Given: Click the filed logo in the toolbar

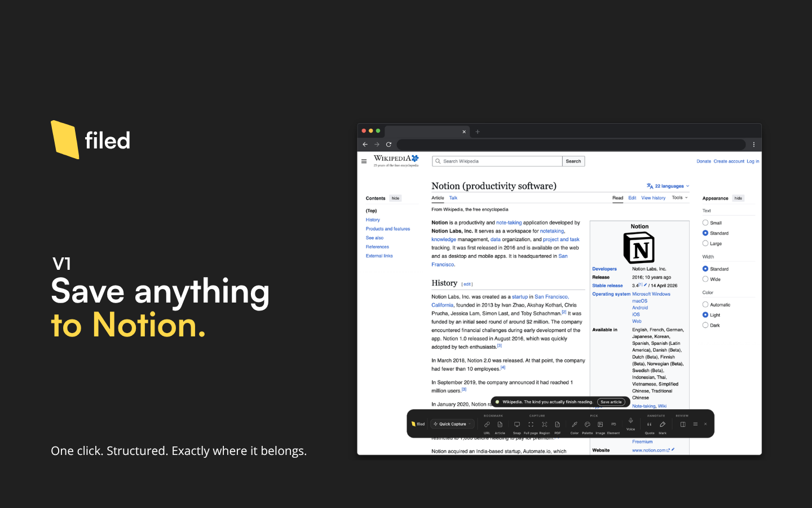Looking at the screenshot, I should pos(418,424).
